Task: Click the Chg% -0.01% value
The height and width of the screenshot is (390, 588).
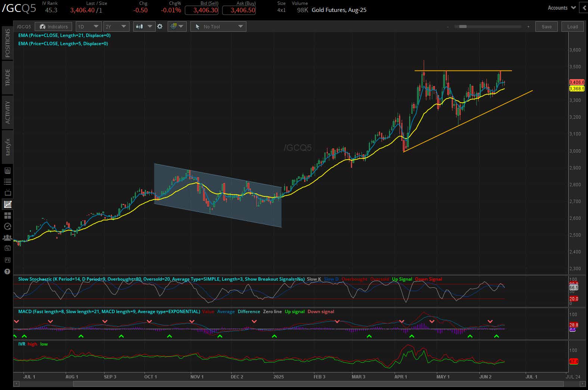Action: pos(171,10)
